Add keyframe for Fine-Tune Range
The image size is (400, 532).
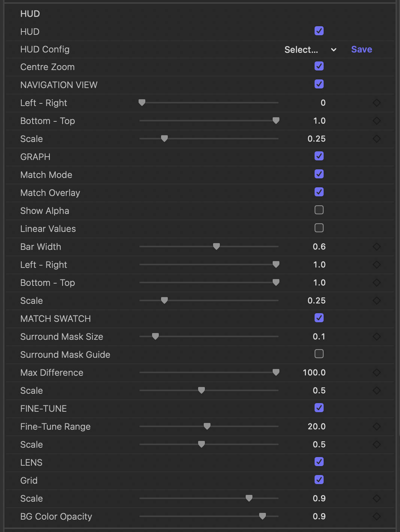(x=377, y=426)
